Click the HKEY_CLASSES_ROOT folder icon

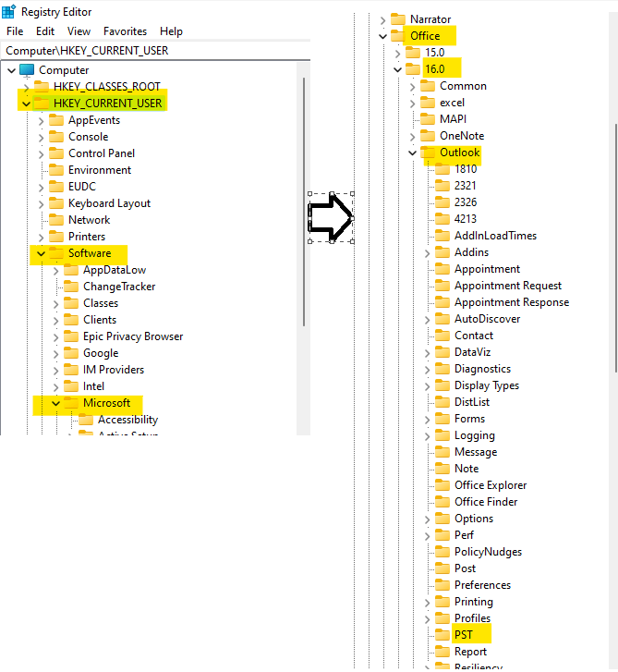[42, 87]
